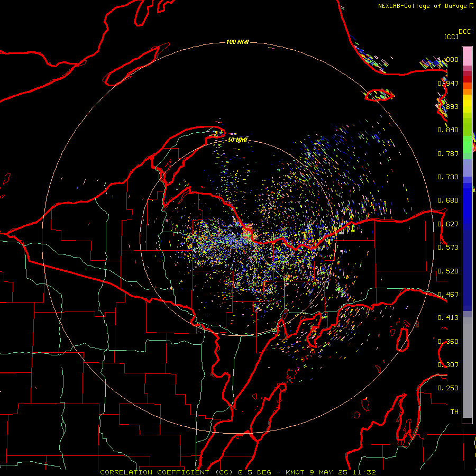Image resolution: width=476 pixels, height=476 pixels.
Task: Click the 0.787 legend value
Action: (448, 153)
